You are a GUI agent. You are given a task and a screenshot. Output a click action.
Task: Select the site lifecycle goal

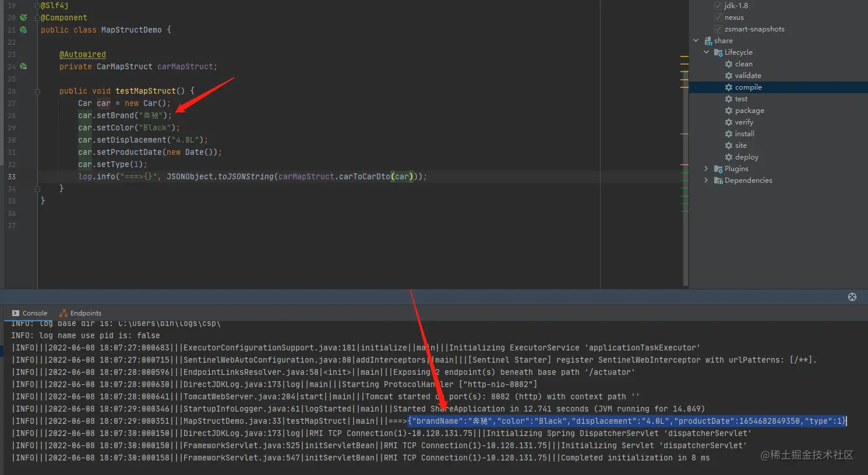pyautogui.click(x=740, y=146)
